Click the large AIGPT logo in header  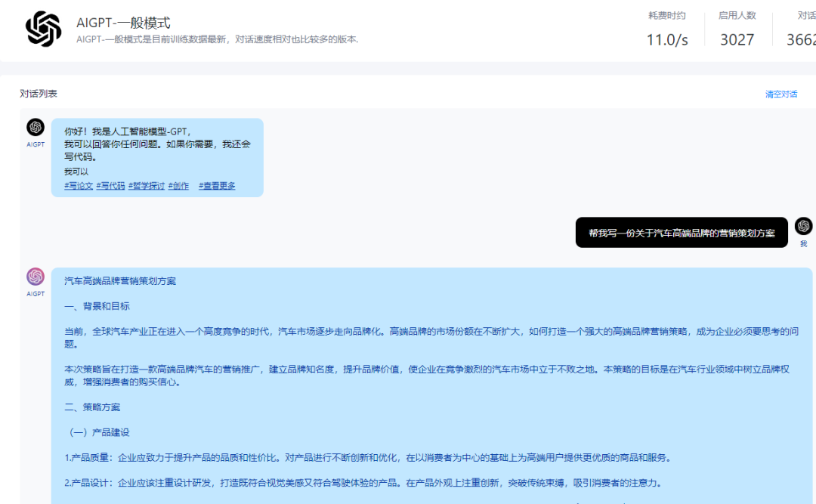click(43, 29)
